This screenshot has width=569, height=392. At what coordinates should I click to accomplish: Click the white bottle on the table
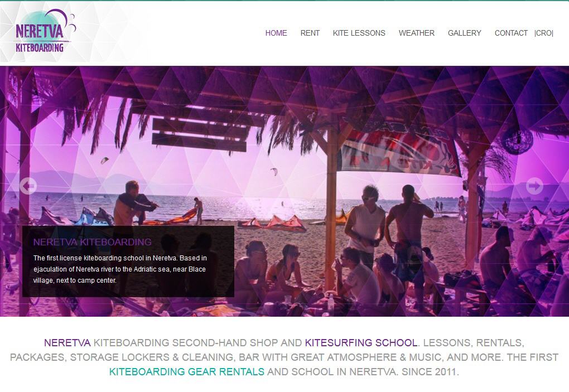pos(331,302)
